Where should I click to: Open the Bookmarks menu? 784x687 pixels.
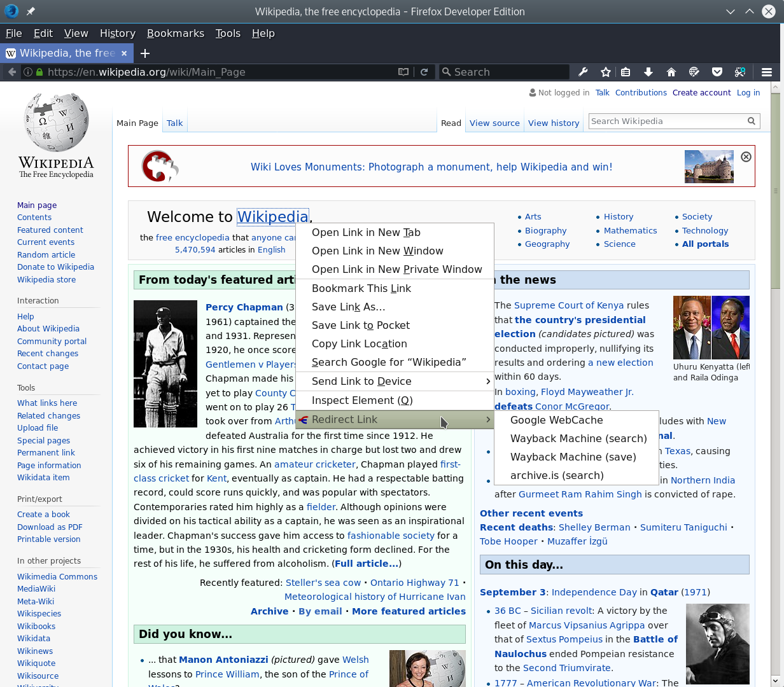pos(176,33)
